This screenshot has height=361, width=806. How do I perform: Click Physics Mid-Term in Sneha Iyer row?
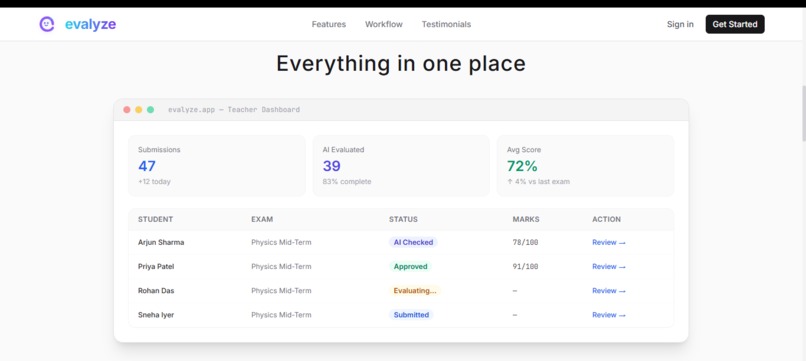281,315
